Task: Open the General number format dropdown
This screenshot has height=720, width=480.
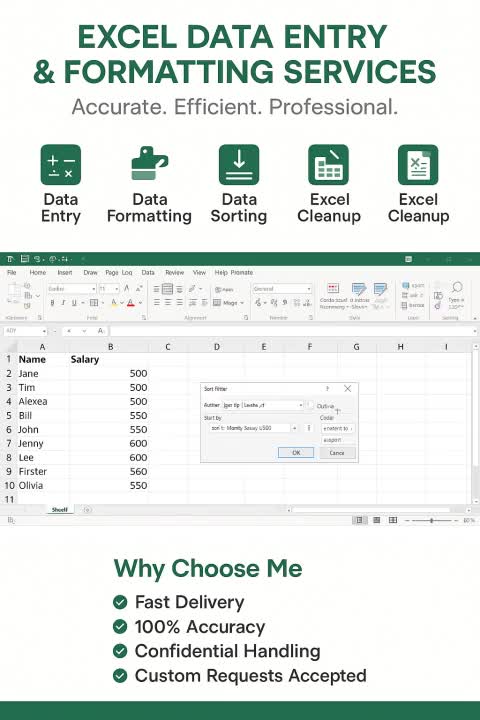Action: coord(309,289)
